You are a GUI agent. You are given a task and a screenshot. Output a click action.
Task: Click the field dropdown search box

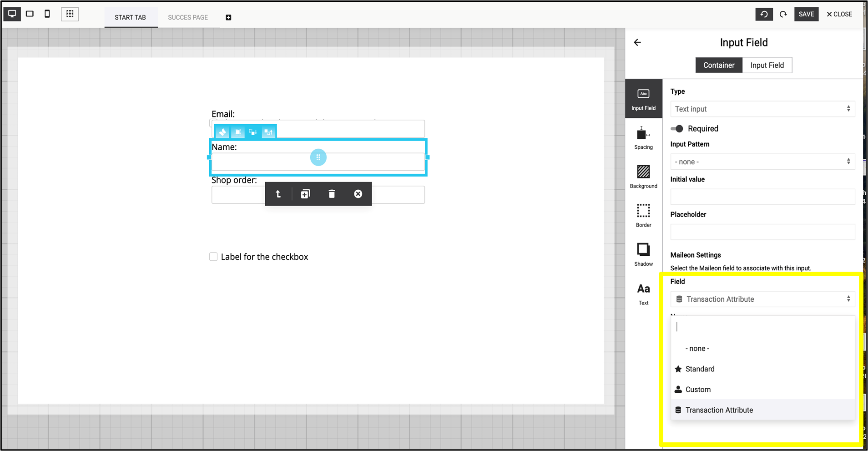[763, 327]
